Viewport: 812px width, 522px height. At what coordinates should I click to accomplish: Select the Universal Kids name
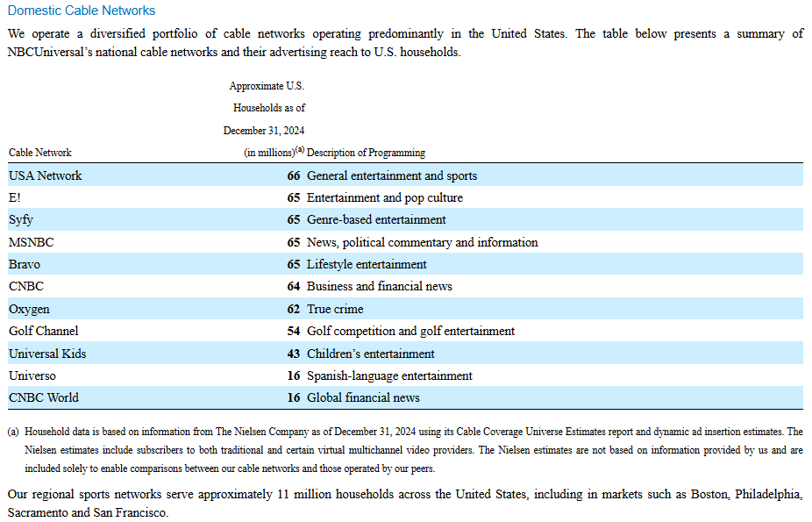click(47, 354)
